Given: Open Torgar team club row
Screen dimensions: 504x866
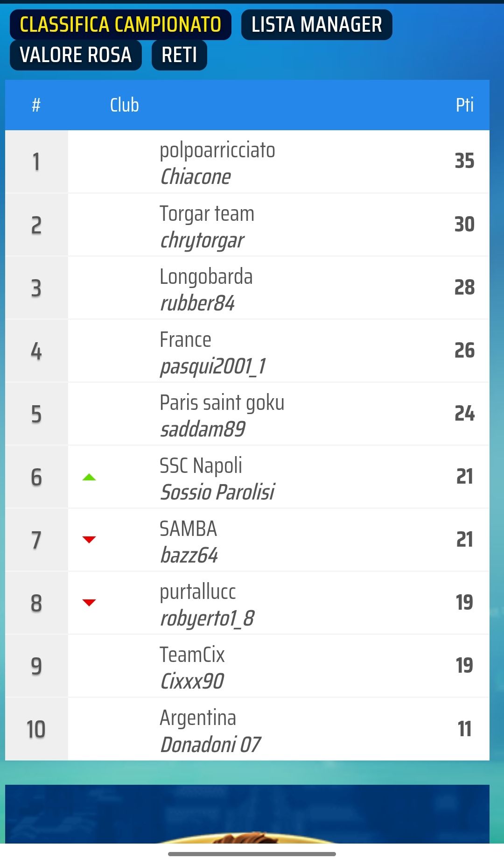Looking at the screenshot, I should [x=247, y=225].
